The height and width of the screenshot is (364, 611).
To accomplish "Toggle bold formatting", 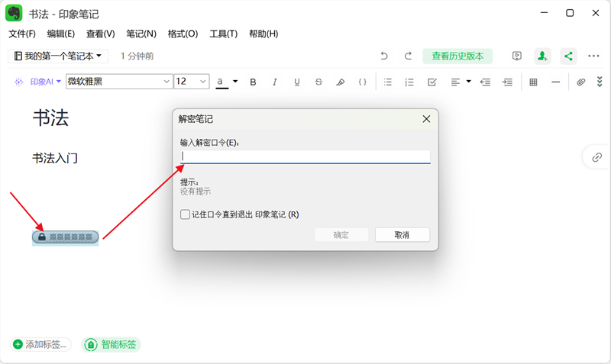I will [x=253, y=82].
